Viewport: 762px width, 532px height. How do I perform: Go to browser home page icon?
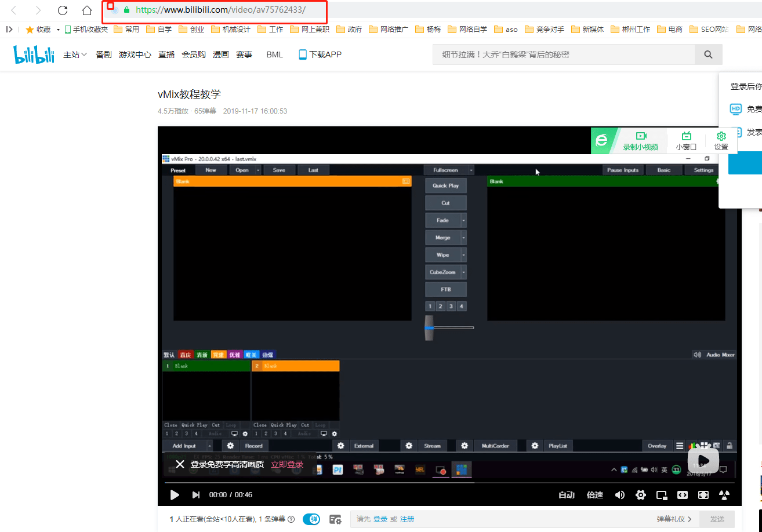tap(87, 10)
